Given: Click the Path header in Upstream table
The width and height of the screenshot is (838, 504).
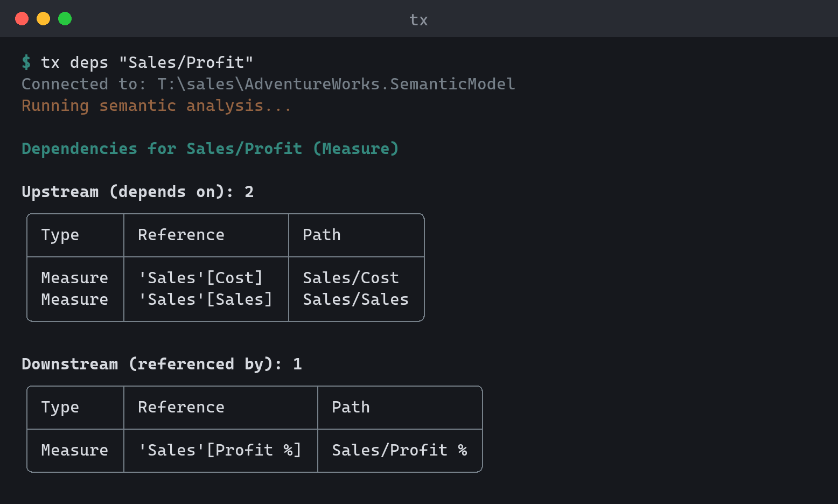Looking at the screenshot, I should pos(322,235).
